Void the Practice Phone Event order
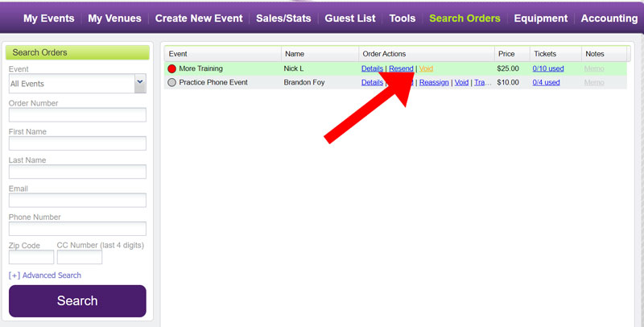Image resolution: width=644 pixels, height=327 pixels. click(461, 82)
